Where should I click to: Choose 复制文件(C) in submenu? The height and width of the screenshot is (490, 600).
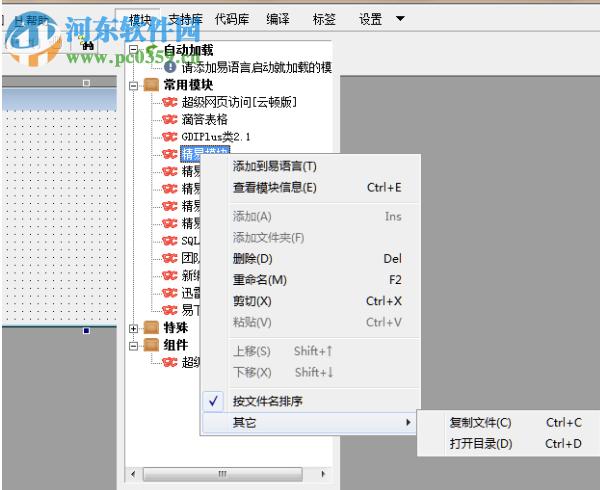[x=509, y=423]
